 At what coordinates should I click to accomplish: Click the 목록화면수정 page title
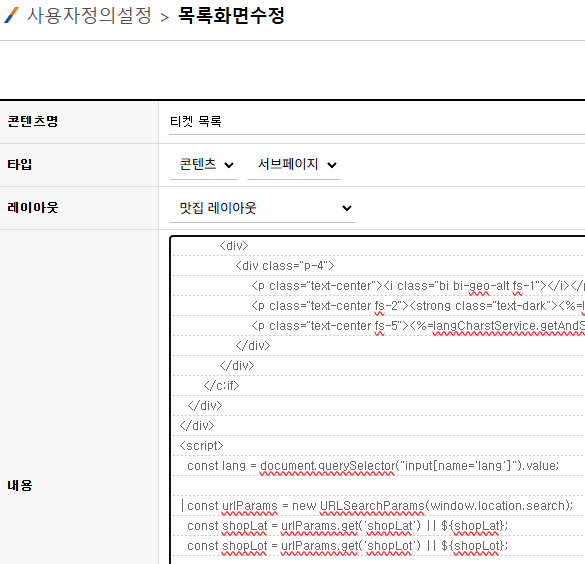tap(231, 16)
